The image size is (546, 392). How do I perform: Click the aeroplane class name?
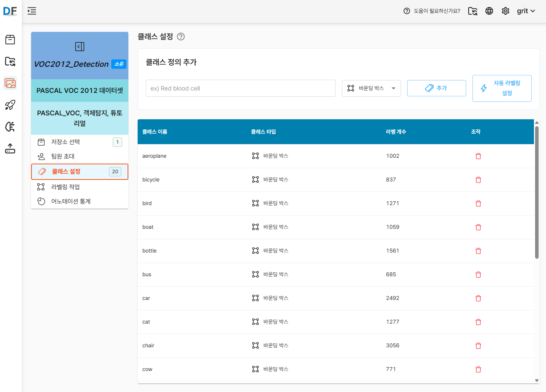(154, 156)
